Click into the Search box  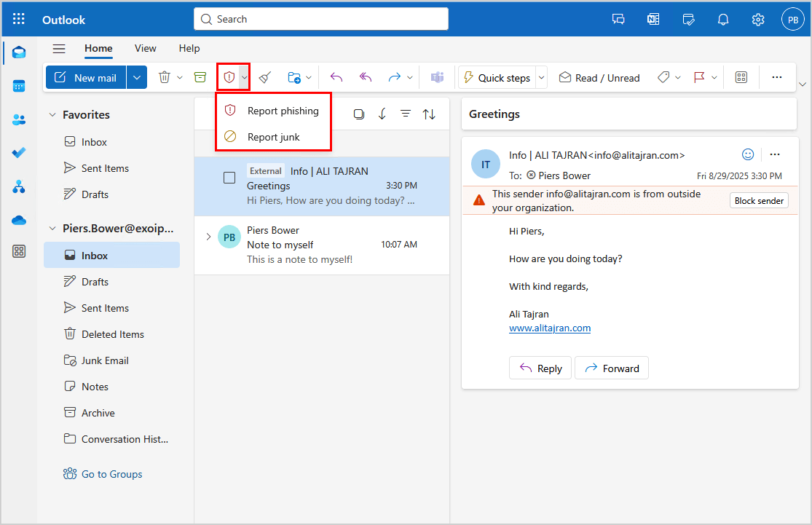click(320, 19)
